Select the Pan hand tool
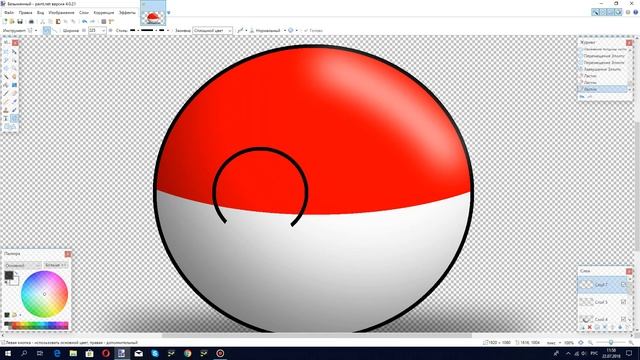Viewport: 640px width, 360px height. click(14, 76)
